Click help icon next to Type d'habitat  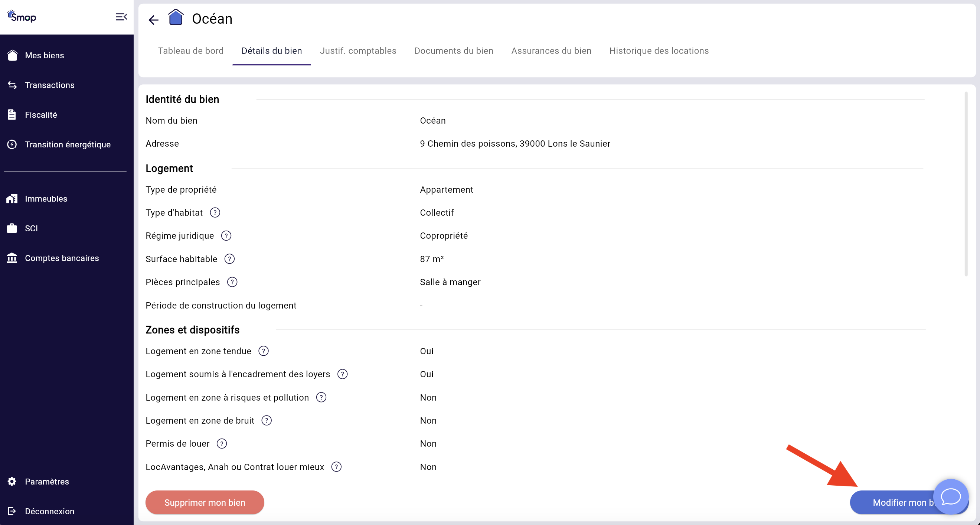tap(215, 212)
